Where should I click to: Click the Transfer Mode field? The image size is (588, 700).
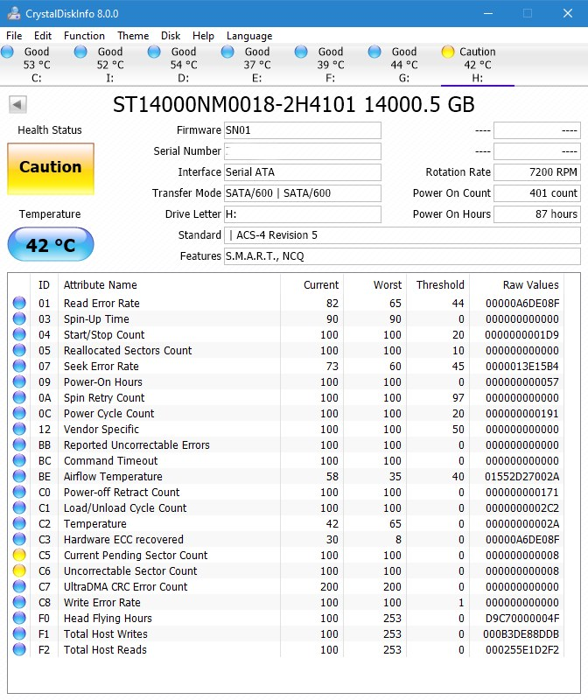(x=302, y=193)
